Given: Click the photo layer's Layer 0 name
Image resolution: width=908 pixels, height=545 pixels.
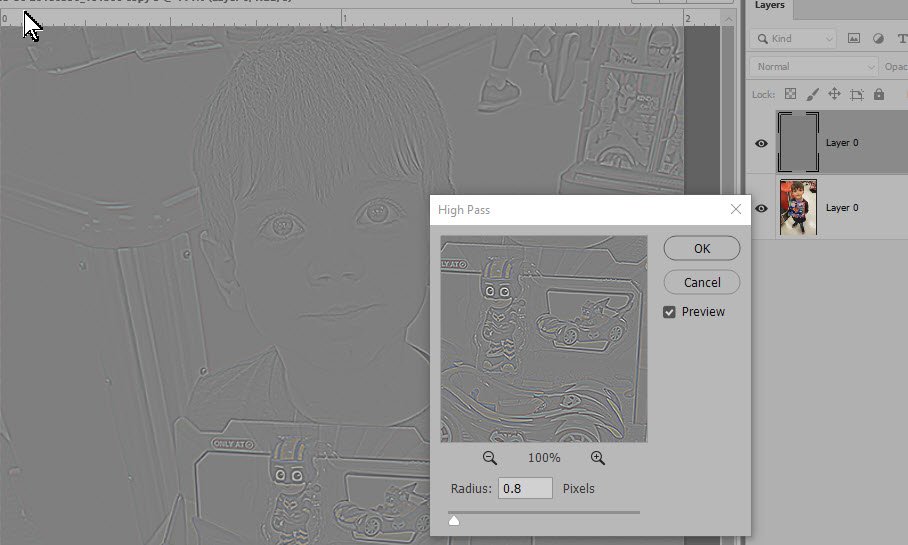Looking at the screenshot, I should pyautogui.click(x=841, y=208).
